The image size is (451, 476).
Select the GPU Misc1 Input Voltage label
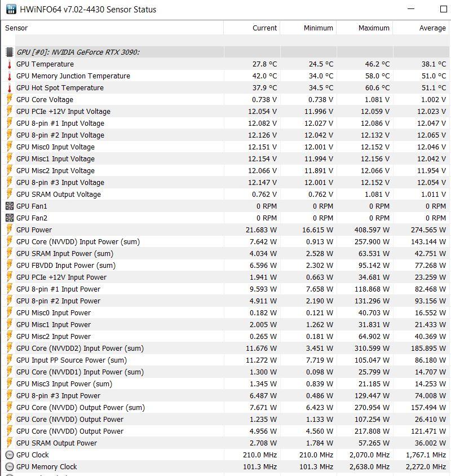pos(56,159)
